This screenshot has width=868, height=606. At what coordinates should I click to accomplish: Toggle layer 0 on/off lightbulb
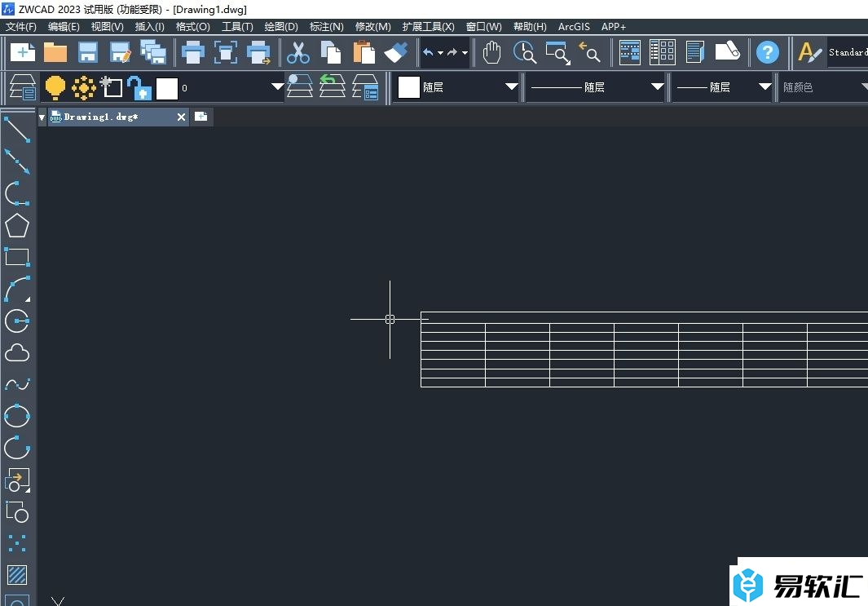point(55,87)
